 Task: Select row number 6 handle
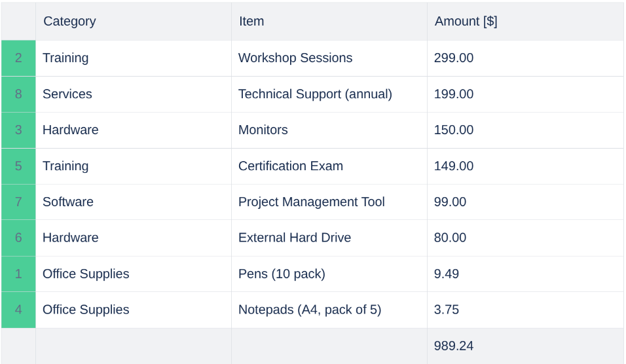tap(18, 238)
